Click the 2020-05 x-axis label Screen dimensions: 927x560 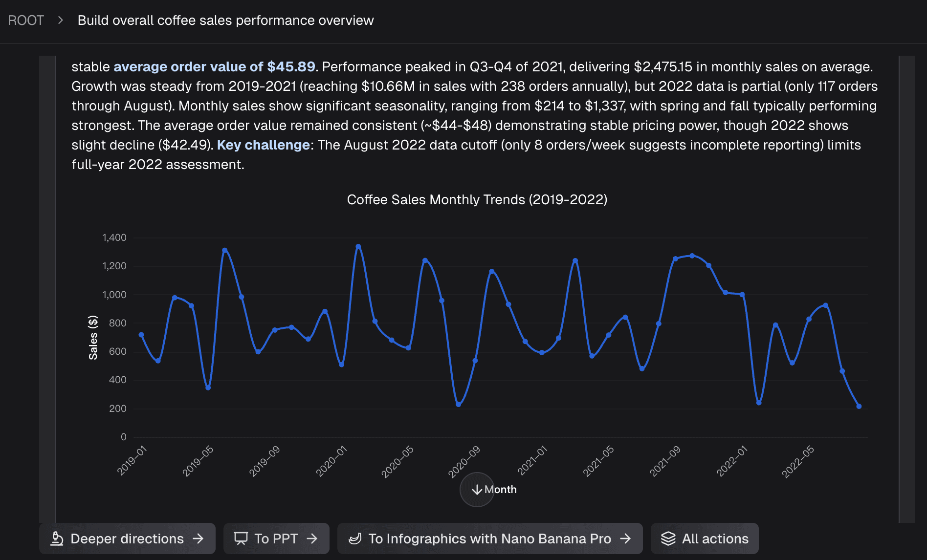tap(397, 461)
